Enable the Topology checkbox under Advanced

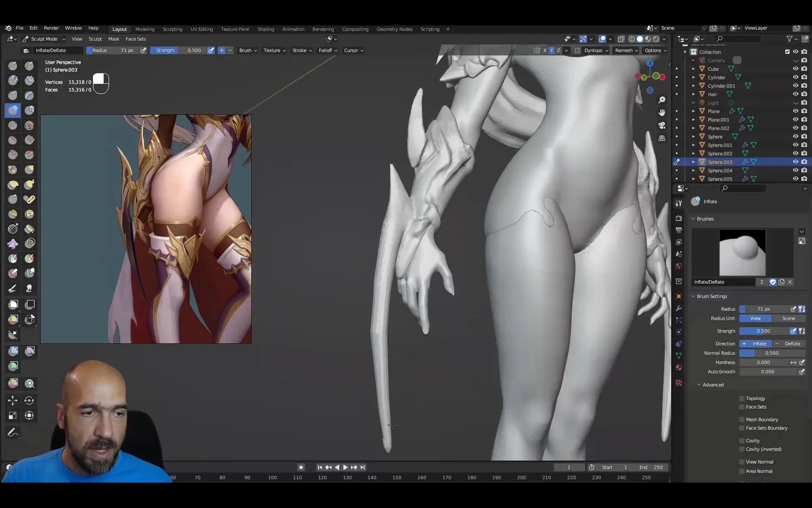pyautogui.click(x=742, y=398)
